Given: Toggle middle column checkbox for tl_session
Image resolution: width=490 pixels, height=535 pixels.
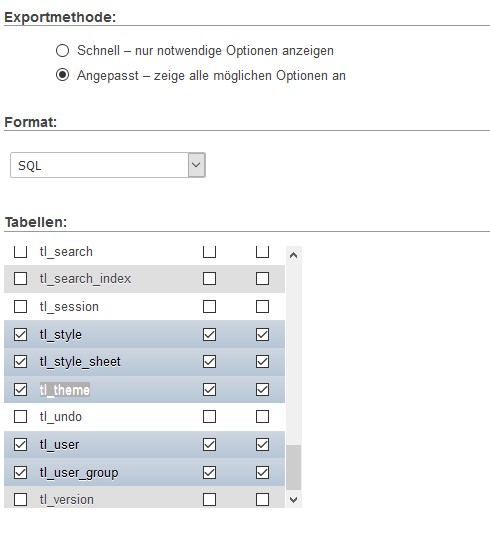Looking at the screenshot, I should coord(210,306).
